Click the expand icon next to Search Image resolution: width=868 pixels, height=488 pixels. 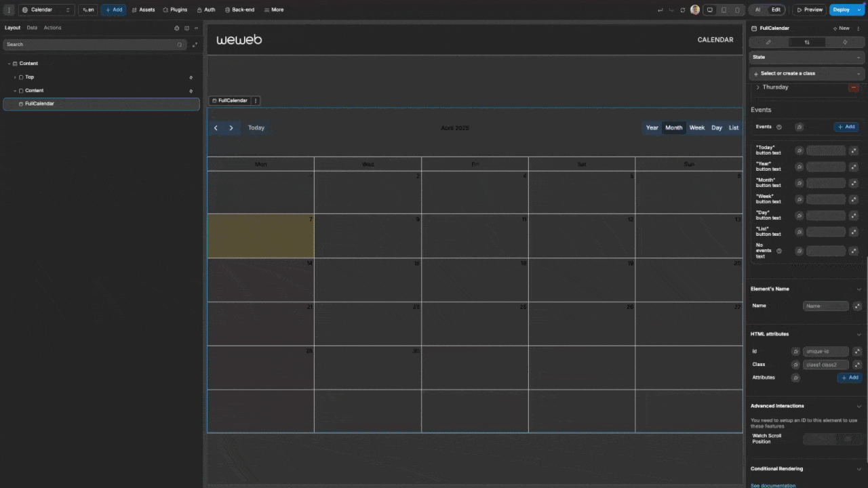[195, 45]
